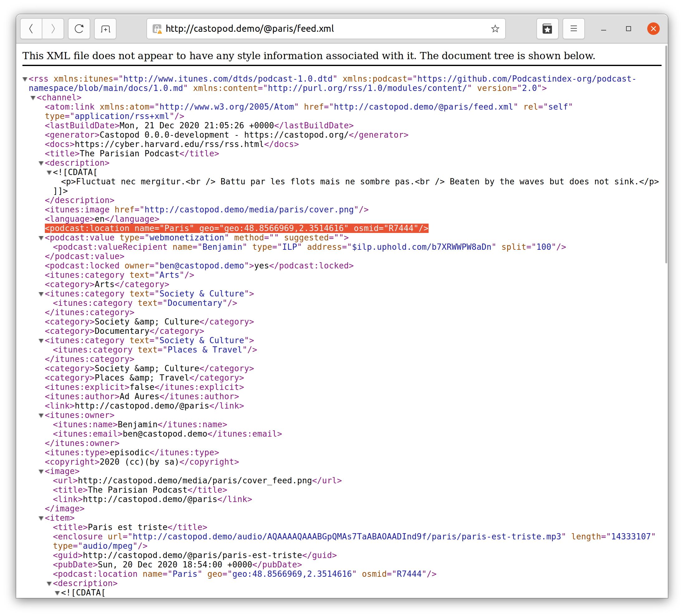Click the docs cyber.harvard.edu line

point(172,145)
